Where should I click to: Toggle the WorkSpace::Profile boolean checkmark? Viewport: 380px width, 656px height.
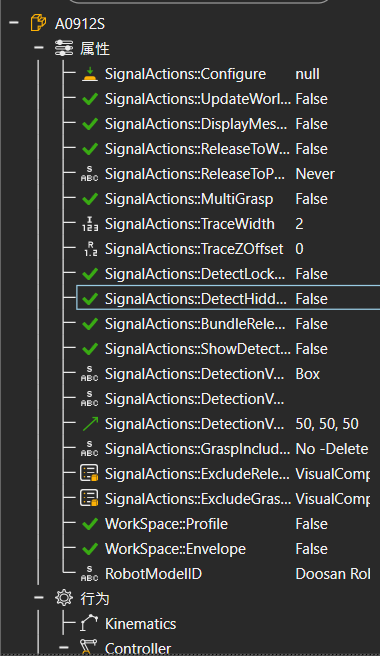click(90, 524)
